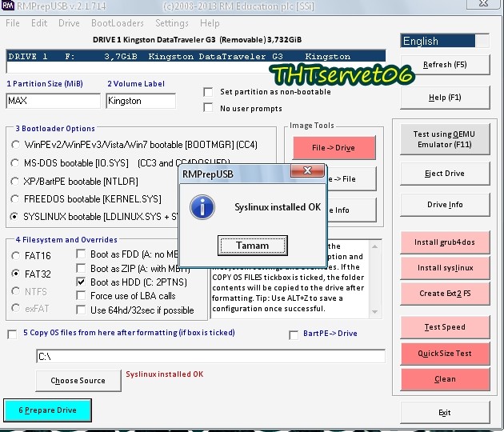Tick Force use of LBA calls

[81, 295]
